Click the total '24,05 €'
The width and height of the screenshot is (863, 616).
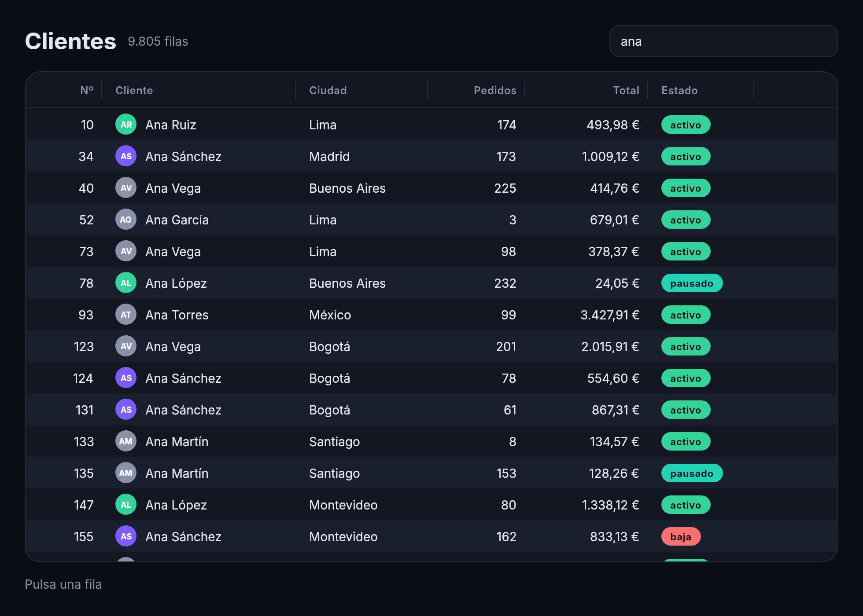pyautogui.click(x=617, y=283)
